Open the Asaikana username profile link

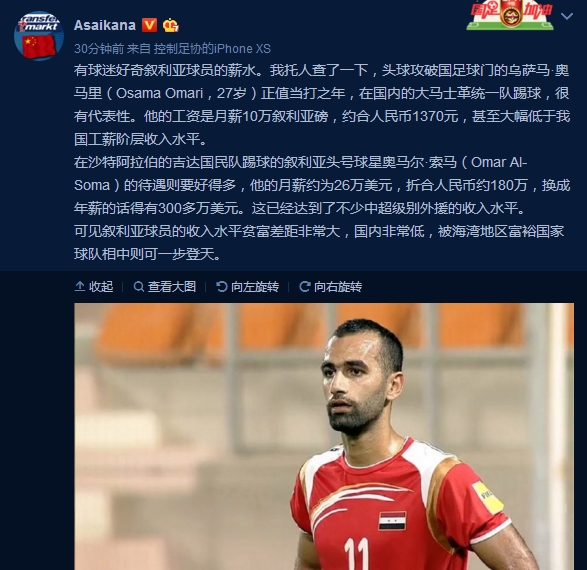click(x=105, y=25)
